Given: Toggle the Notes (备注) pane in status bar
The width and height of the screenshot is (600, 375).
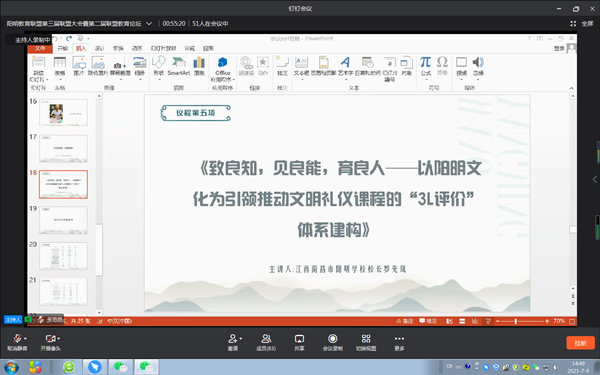Looking at the screenshot, I should pyautogui.click(x=405, y=321).
